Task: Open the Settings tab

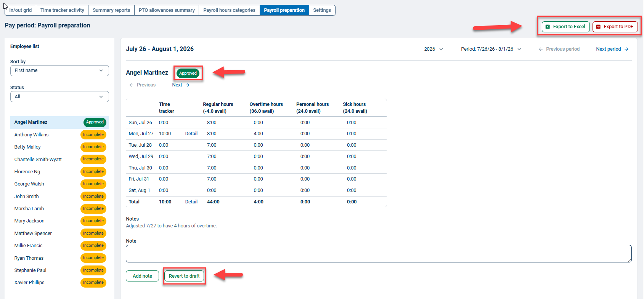Action: (x=322, y=10)
